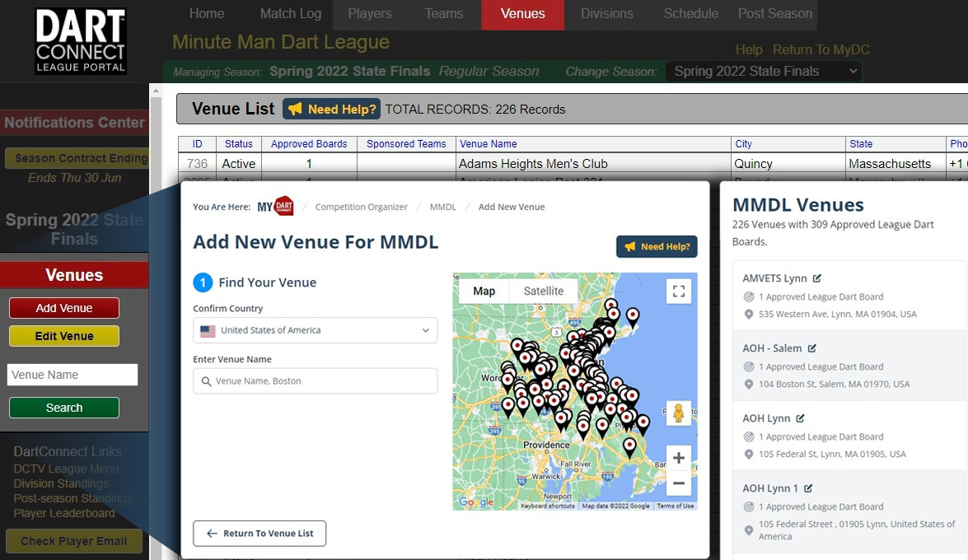Screen dimensions: 968x560
Task: Click Need Help button beside Venue List
Action: [331, 110]
